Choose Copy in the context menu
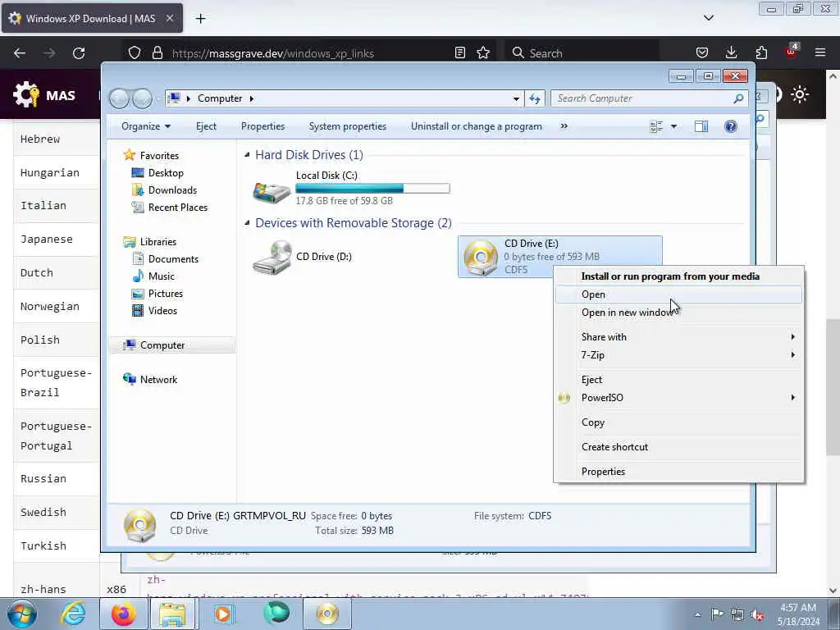This screenshot has height=630, width=840. (678, 422)
